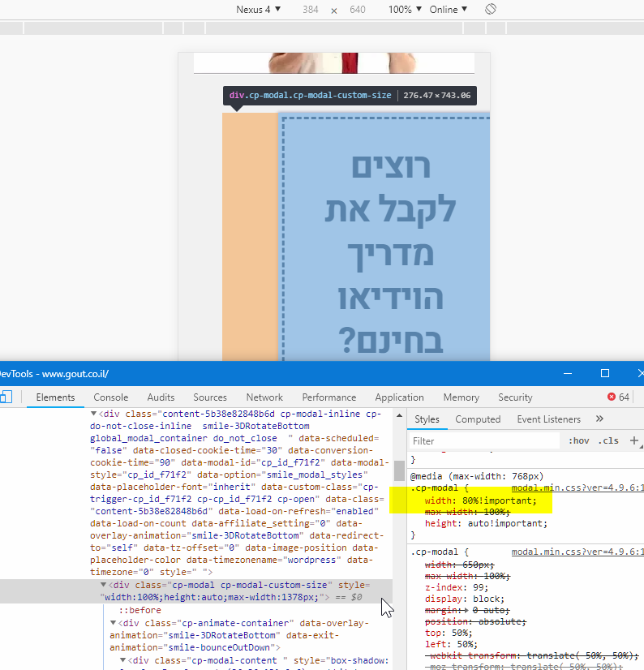The image size is (644, 670).
Task: Toggle the device toolbar icon in DevTools
Action: coord(6,397)
